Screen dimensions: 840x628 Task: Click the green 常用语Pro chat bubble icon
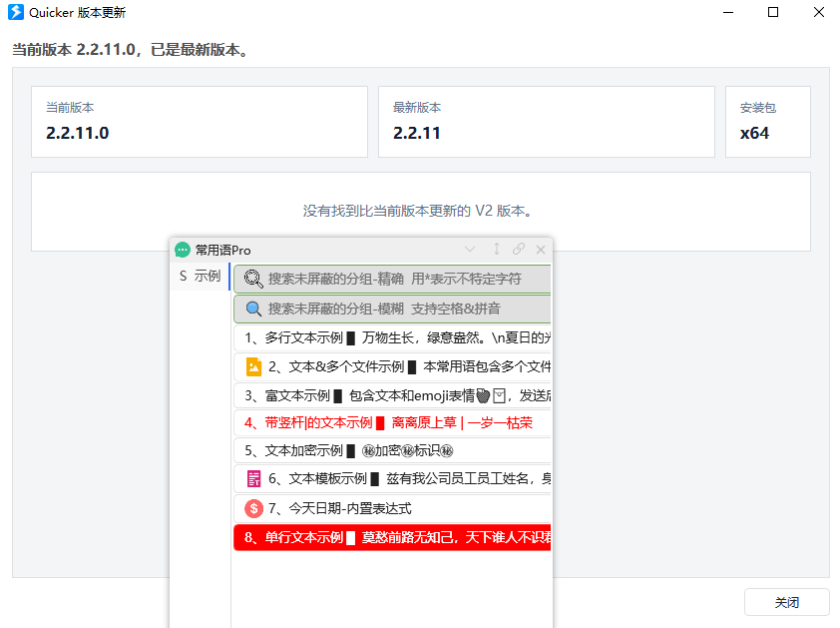click(183, 250)
